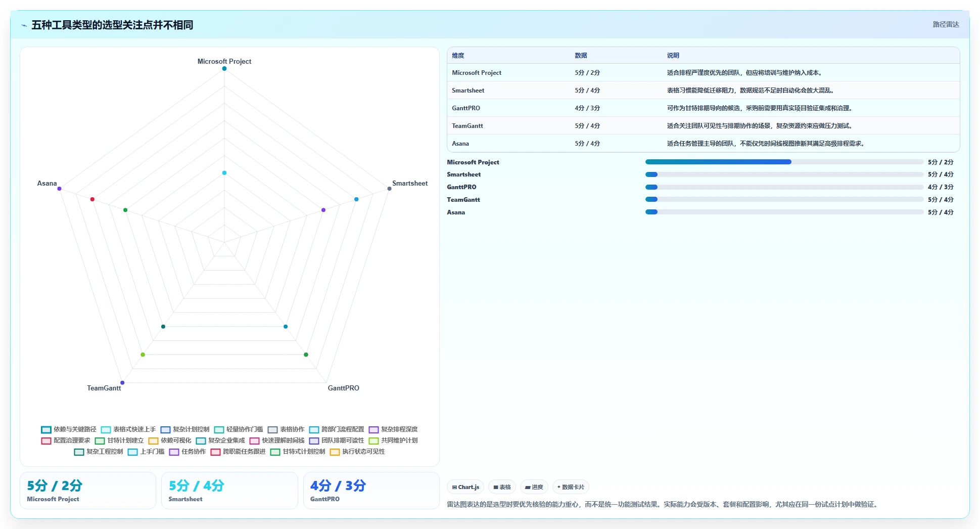Click the 说明 column header
Viewport: 980px width, 529px height.
[673, 56]
